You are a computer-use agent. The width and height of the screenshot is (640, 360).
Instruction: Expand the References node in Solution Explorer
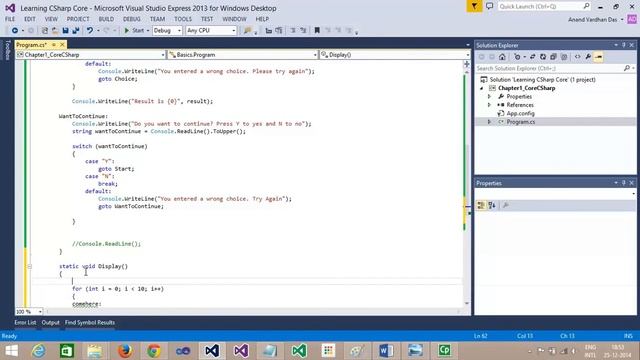point(489,105)
